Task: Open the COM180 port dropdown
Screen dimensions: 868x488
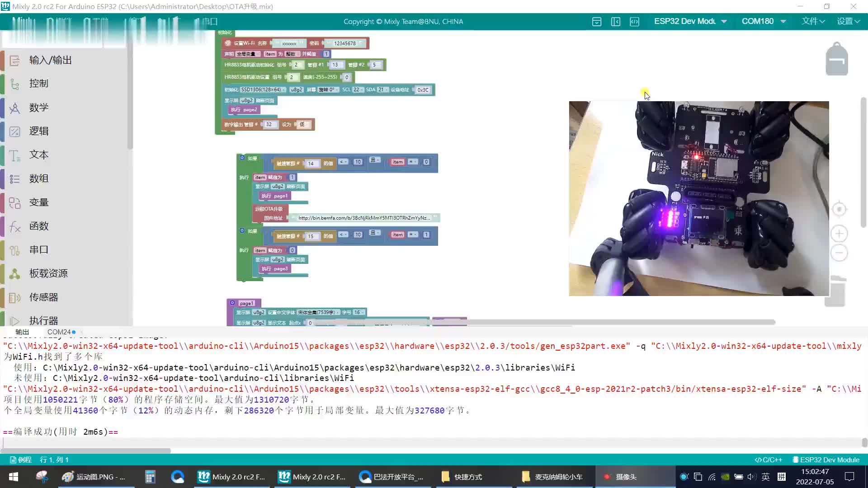Action: tap(764, 21)
